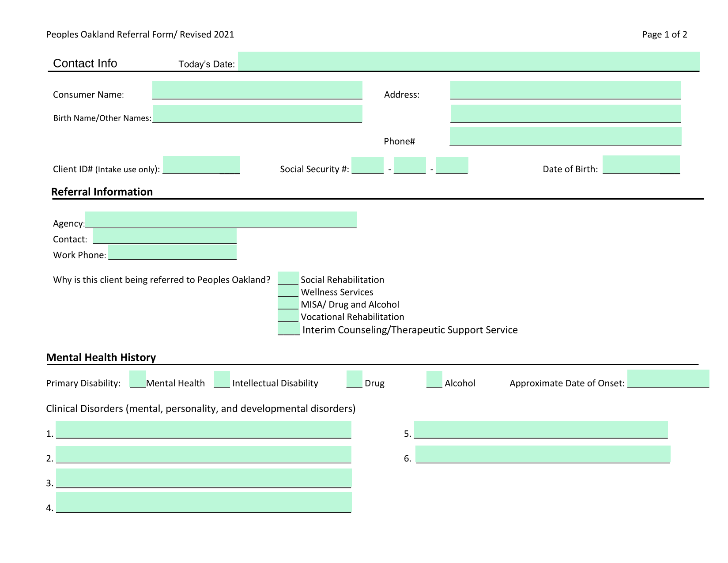728x563 pixels.
Task: Select the Work Phone field
Action: 173,253
